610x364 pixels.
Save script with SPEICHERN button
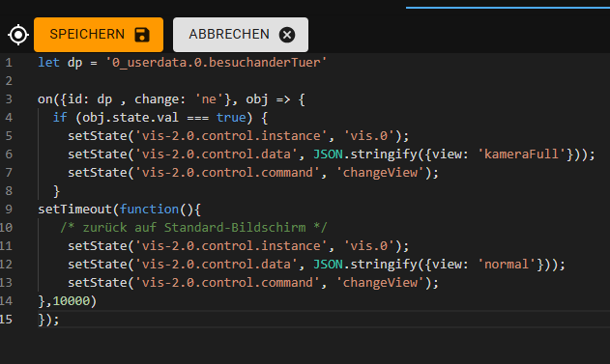pos(99,35)
